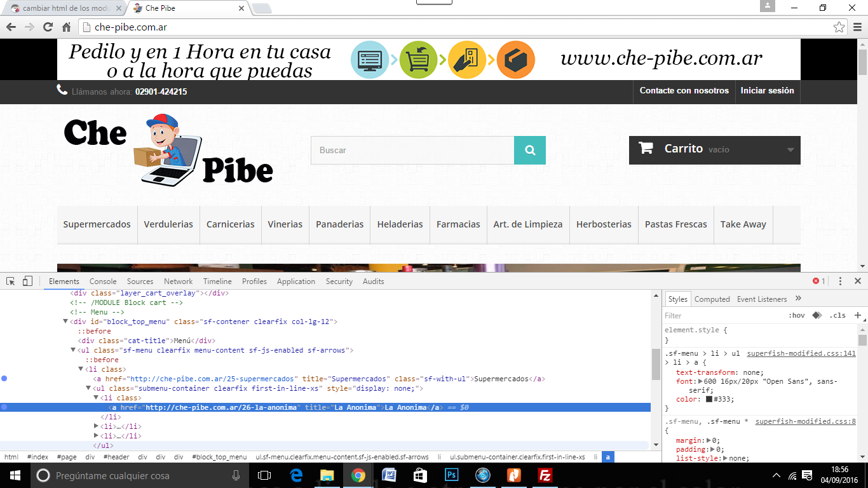Close the DevTools panel
Viewport: 868px width, 488px height.
point(857,281)
